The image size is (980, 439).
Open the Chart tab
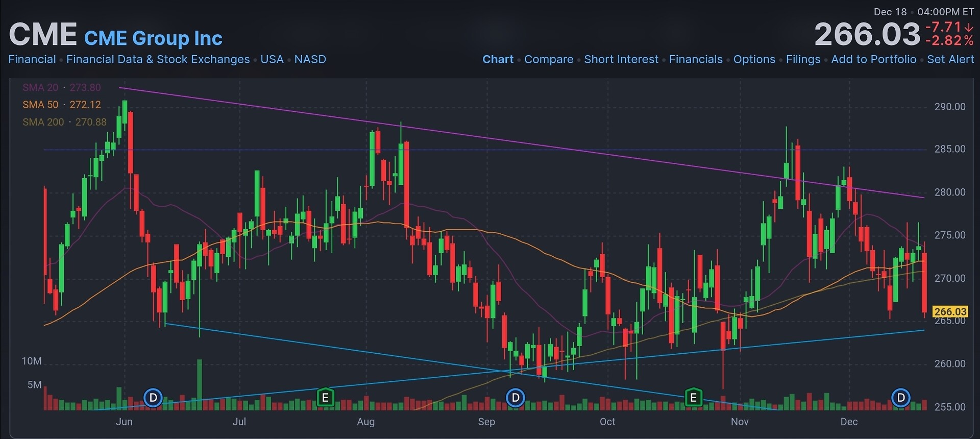tap(498, 59)
